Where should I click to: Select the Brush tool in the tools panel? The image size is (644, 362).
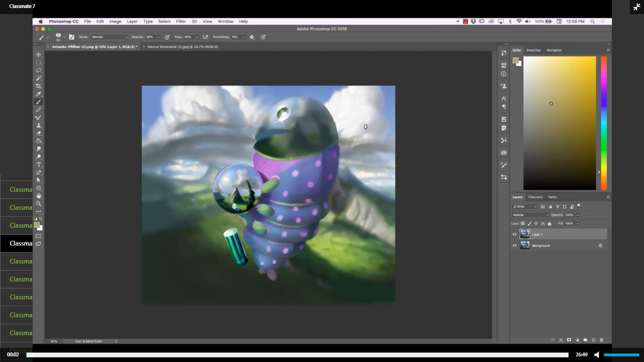(x=38, y=102)
